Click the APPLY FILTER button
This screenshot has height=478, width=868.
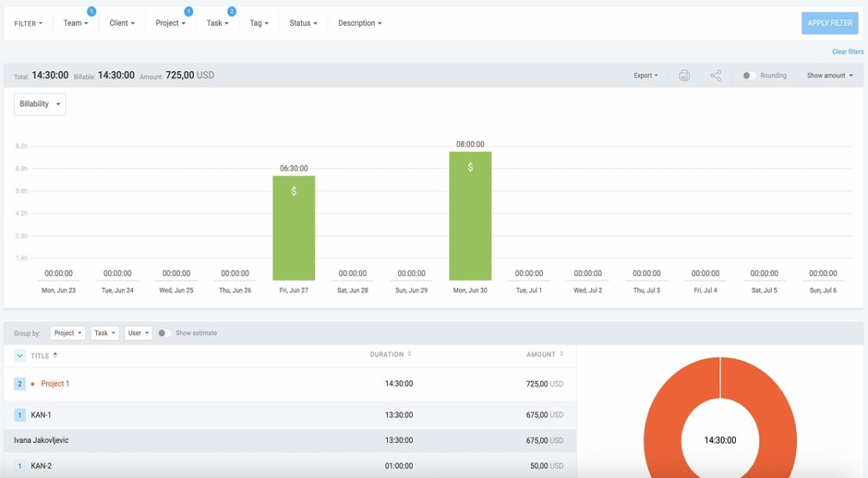click(x=830, y=23)
